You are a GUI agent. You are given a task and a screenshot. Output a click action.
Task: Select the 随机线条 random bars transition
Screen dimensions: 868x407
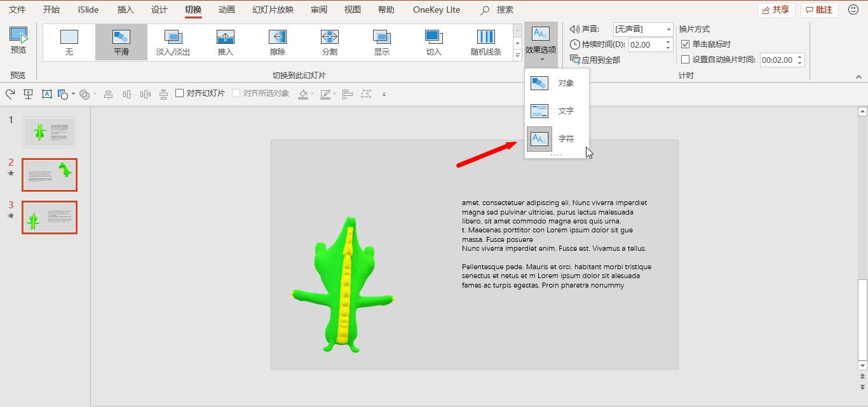[486, 43]
